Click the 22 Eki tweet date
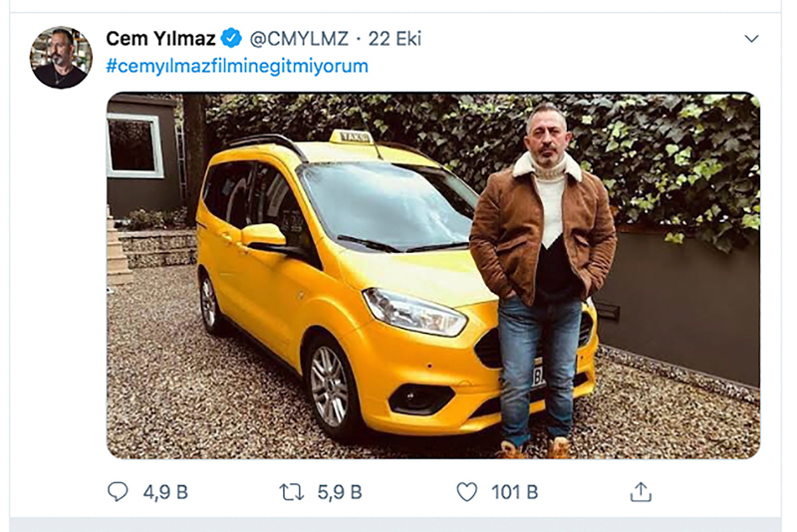 [396, 39]
